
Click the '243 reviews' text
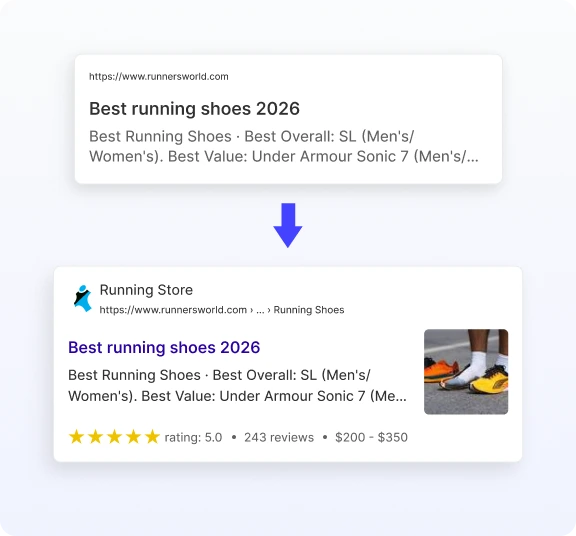pos(279,438)
